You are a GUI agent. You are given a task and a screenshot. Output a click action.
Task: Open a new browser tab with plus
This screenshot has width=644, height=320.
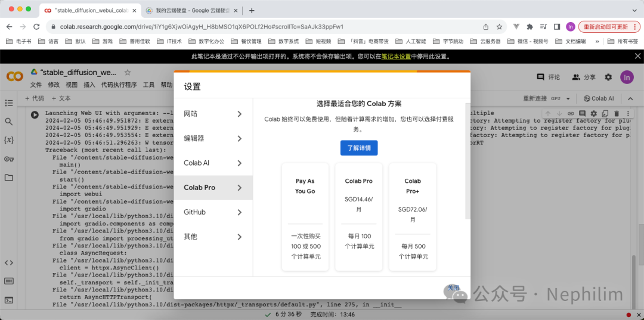click(x=252, y=10)
